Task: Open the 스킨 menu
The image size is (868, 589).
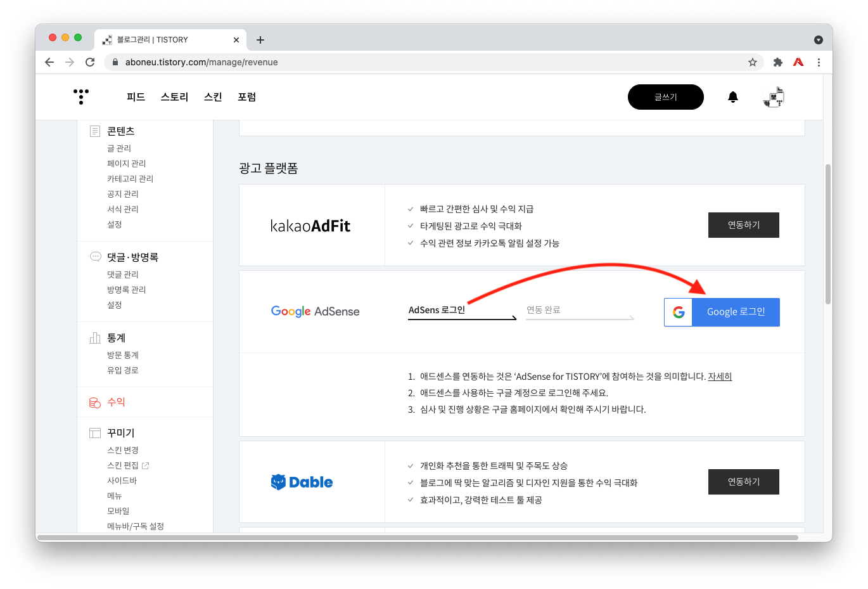Action: 213,97
